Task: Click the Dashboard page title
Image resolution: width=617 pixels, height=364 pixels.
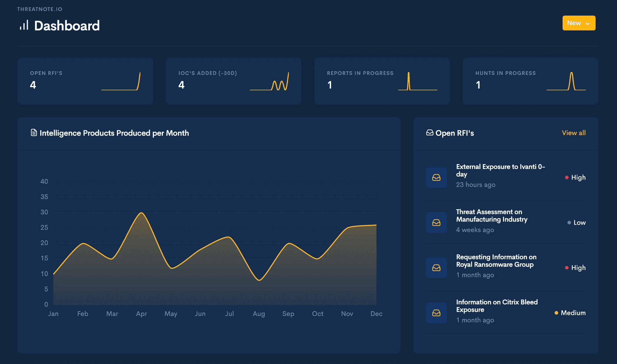Action: pos(67,25)
